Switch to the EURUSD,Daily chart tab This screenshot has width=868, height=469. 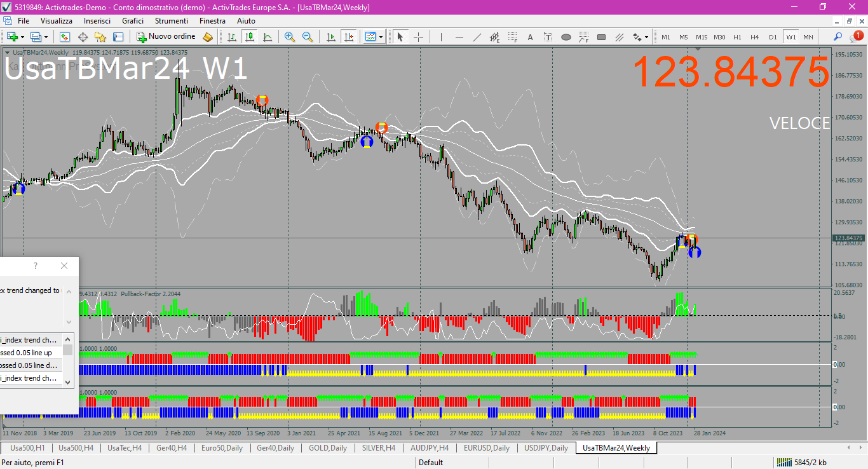click(x=487, y=448)
